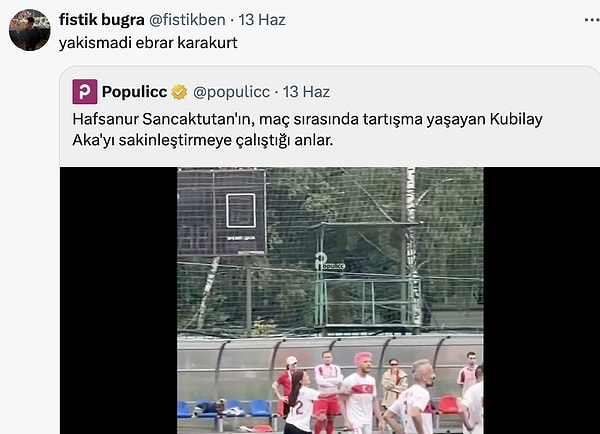Click the player wearing the number 2 jersey
This screenshot has width=600, height=434.
tap(300, 403)
